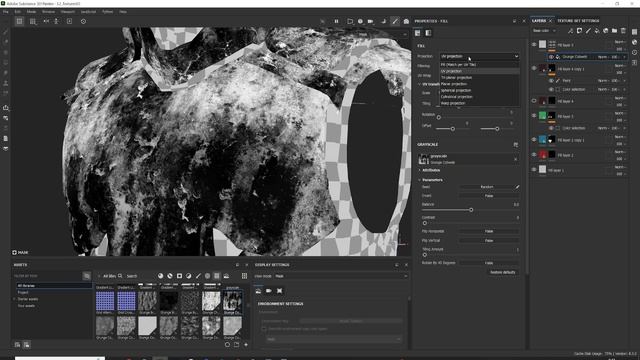The width and height of the screenshot is (640, 360).
Task: Click the add fill layer bucket icon
Action: point(597,31)
